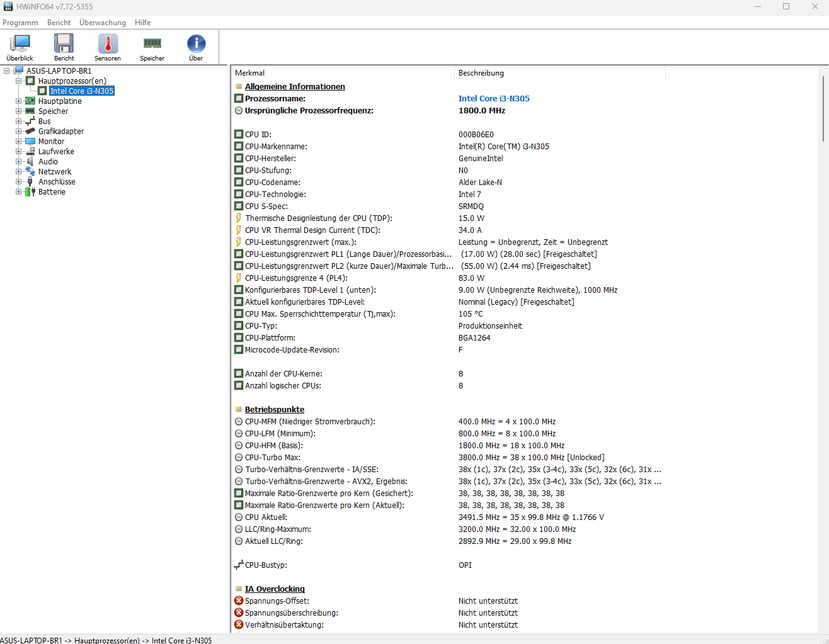The width and height of the screenshot is (829, 644).
Task: Click the Intel Core i3-N305 processor name link
Action: pos(494,99)
